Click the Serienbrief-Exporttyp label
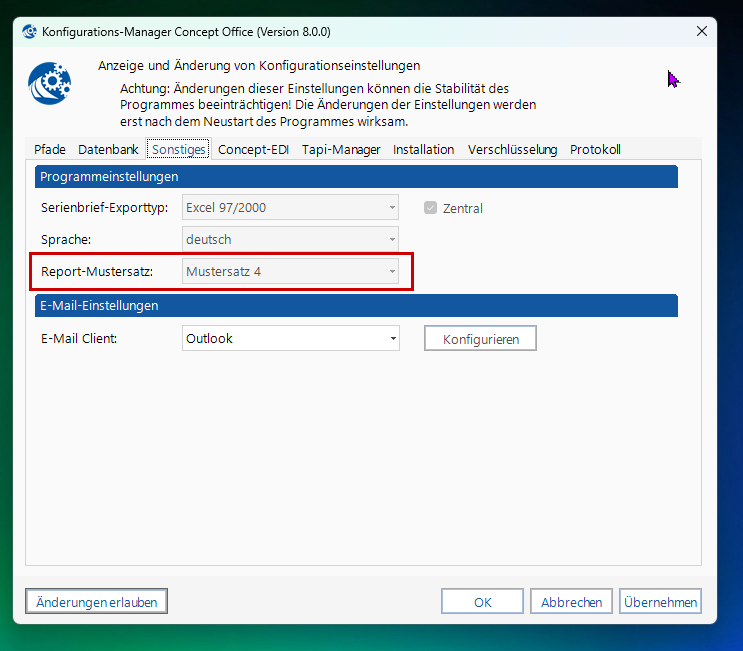 point(105,208)
